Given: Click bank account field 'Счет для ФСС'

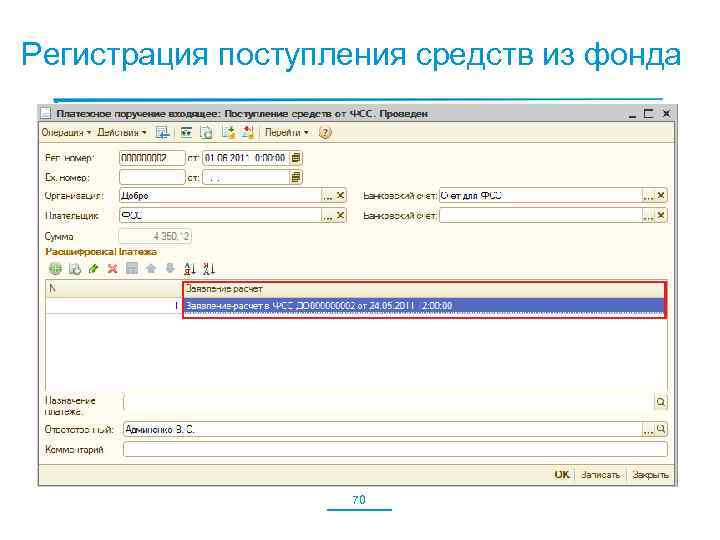Looking at the screenshot, I should coord(540,196).
